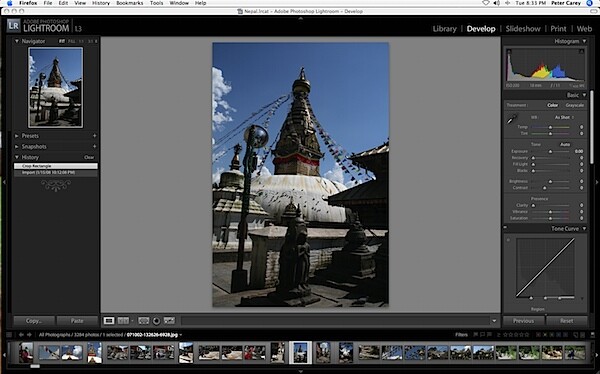Activate the Red Eye tool icon

click(169, 321)
